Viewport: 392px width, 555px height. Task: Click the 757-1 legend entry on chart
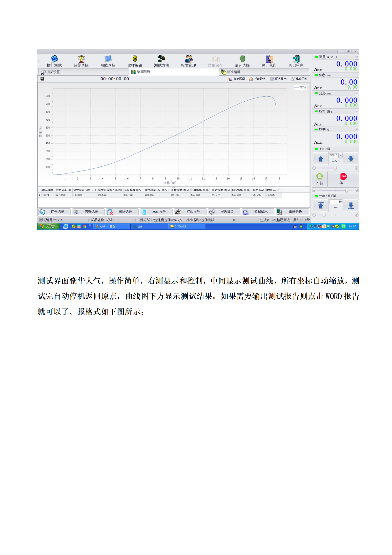(x=300, y=87)
